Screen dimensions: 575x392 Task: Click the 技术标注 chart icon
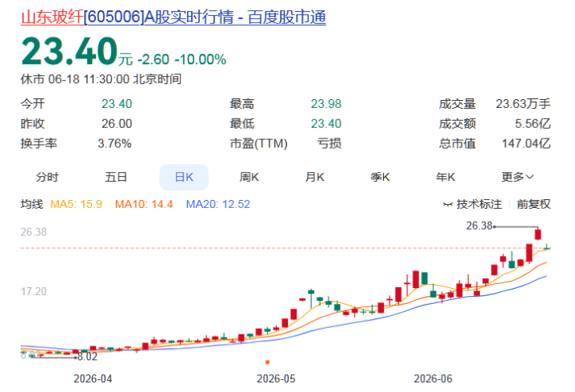pyautogui.click(x=448, y=204)
